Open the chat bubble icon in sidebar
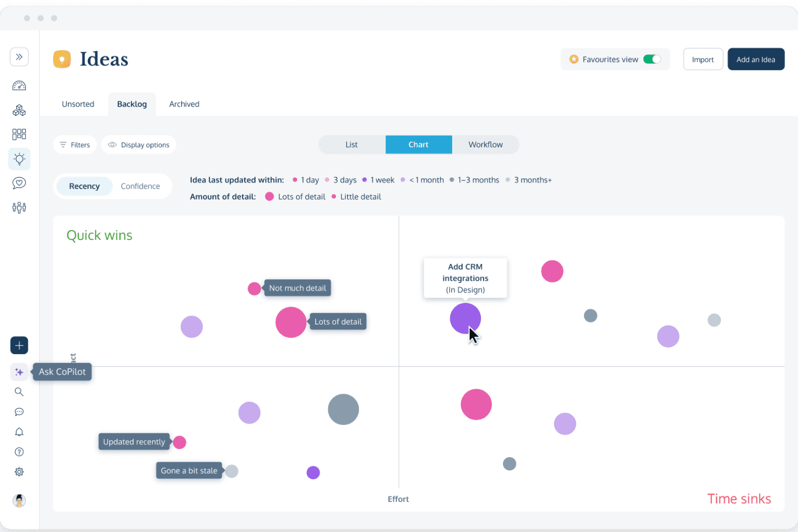The width and height of the screenshot is (798, 532). [19, 412]
